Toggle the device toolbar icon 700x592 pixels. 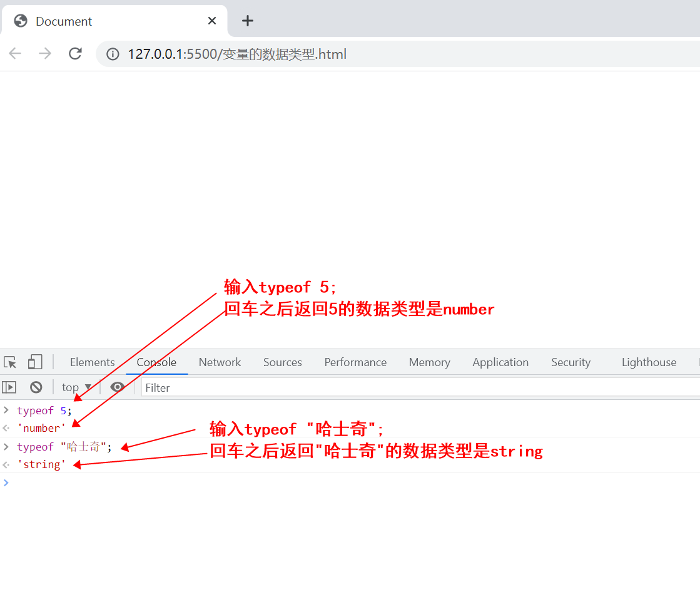(x=35, y=362)
